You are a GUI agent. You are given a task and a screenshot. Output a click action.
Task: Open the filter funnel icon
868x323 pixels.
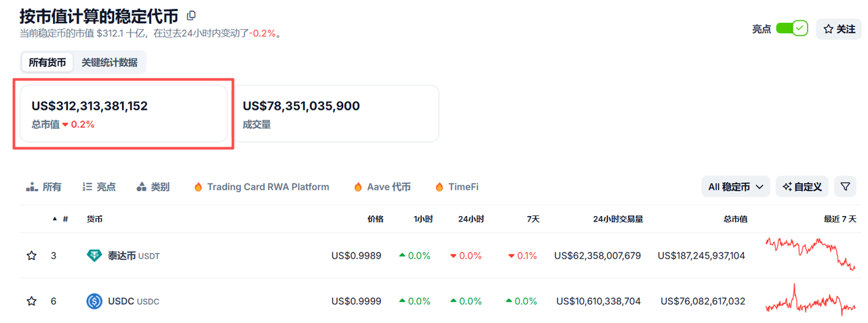coord(845,186)
